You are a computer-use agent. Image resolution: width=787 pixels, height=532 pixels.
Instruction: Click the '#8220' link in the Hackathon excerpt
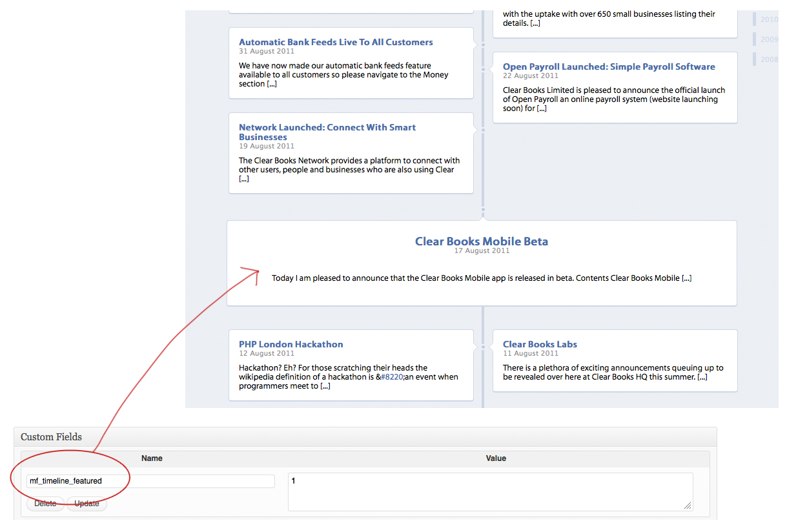tap(393, 377)
